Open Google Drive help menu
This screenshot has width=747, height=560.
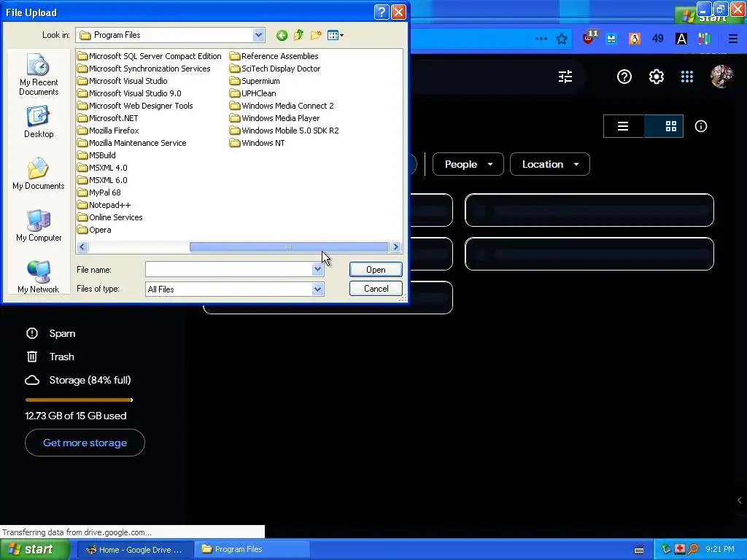tap(624, 77)
